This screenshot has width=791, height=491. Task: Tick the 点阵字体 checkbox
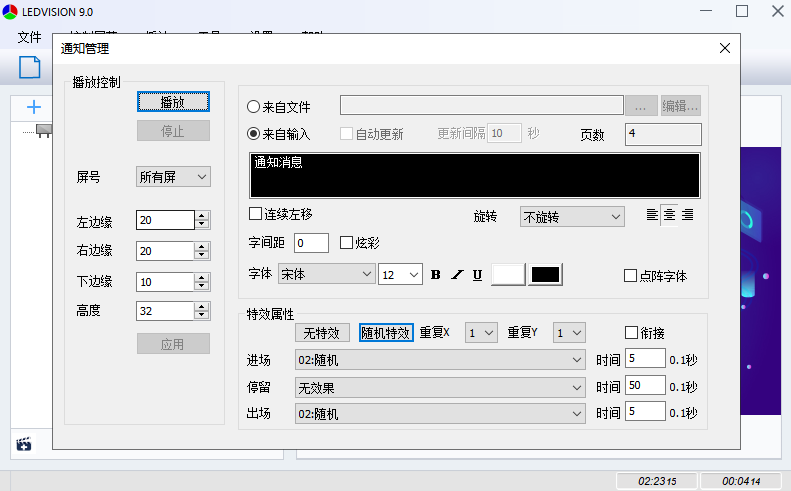pos(630,276)
